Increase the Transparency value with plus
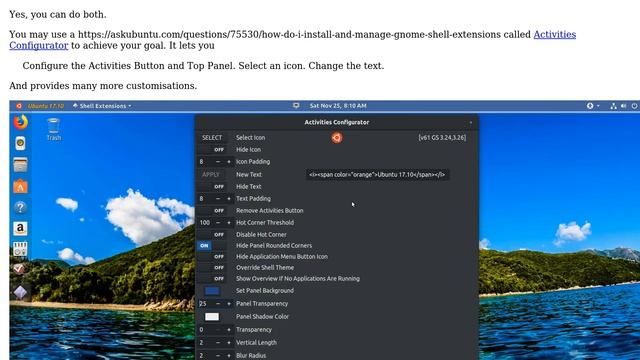This screenshot has width=640, height=360. click(229, 330)
